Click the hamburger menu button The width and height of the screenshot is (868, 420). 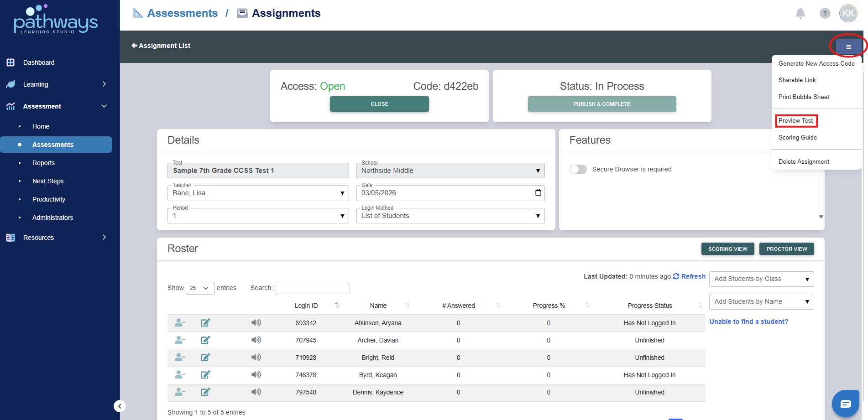pyautogui.click(x=848, y=47)
